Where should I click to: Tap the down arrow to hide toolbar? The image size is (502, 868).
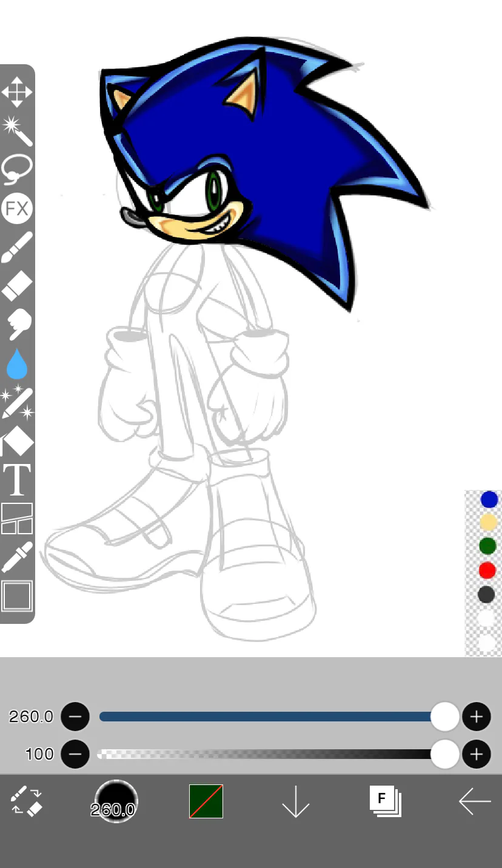[x=296, y=801]
